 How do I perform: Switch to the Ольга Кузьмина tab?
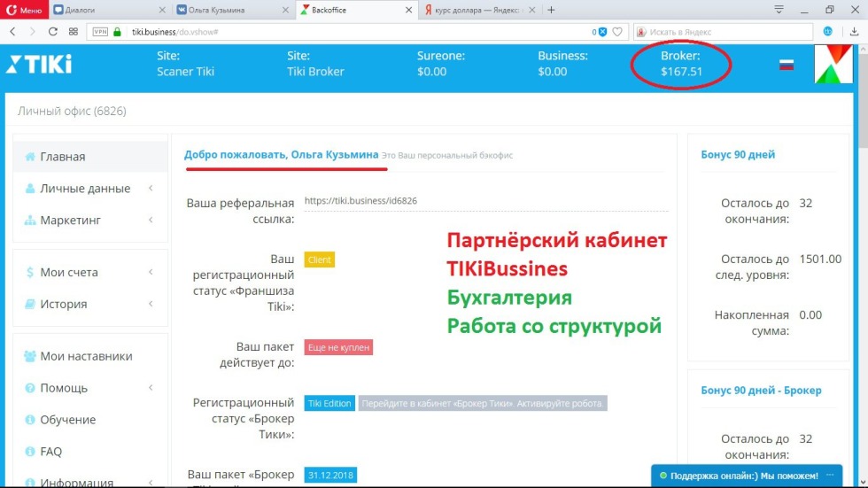[x=228, y=10]
